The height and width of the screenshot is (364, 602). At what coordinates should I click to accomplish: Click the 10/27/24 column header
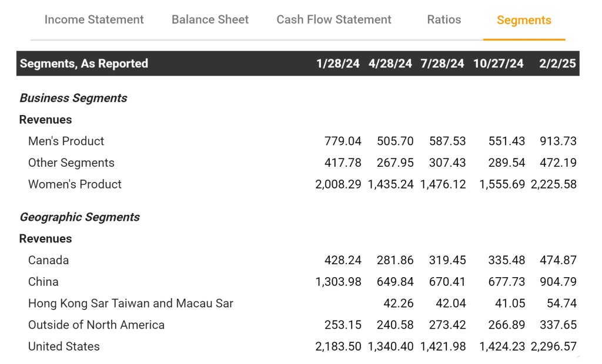pos(498,63)
